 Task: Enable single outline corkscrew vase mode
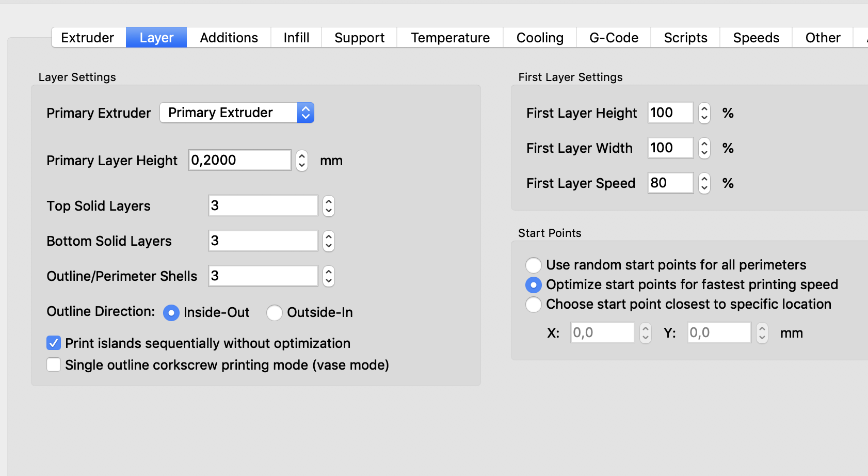(x=54, y=365)
